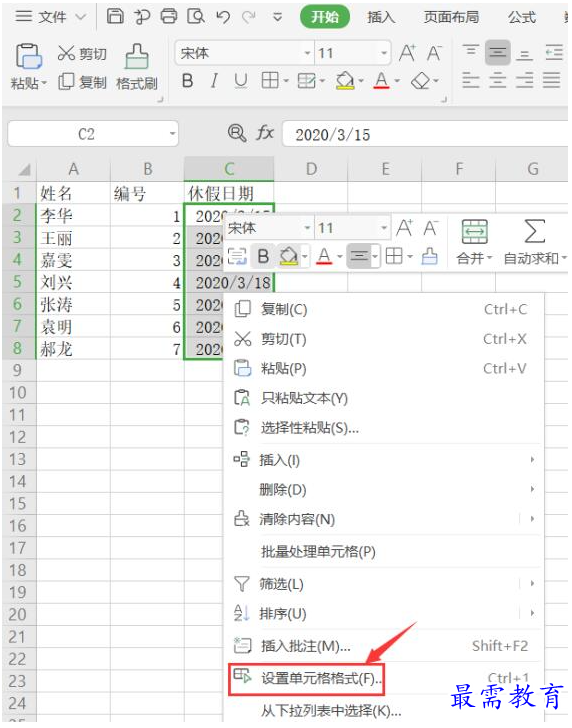The image size is (572, 728).
Task: Select column C header
Action: [229, 169]
